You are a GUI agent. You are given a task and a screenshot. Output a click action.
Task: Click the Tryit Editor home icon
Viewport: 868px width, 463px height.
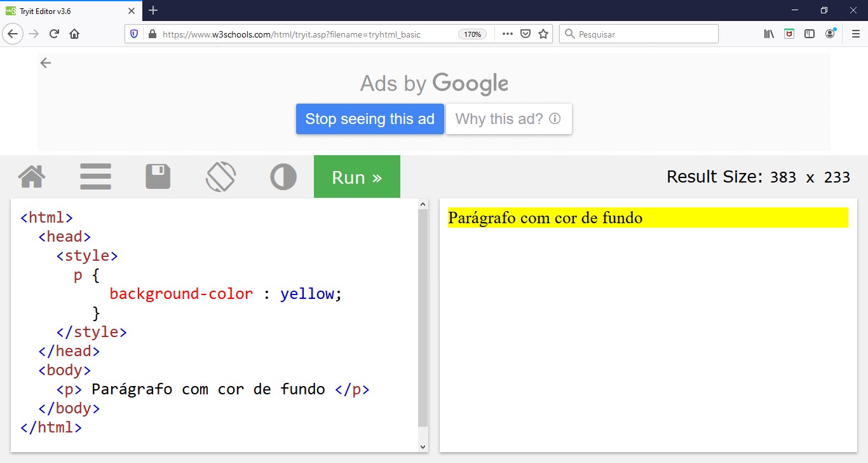coord(32,176)
